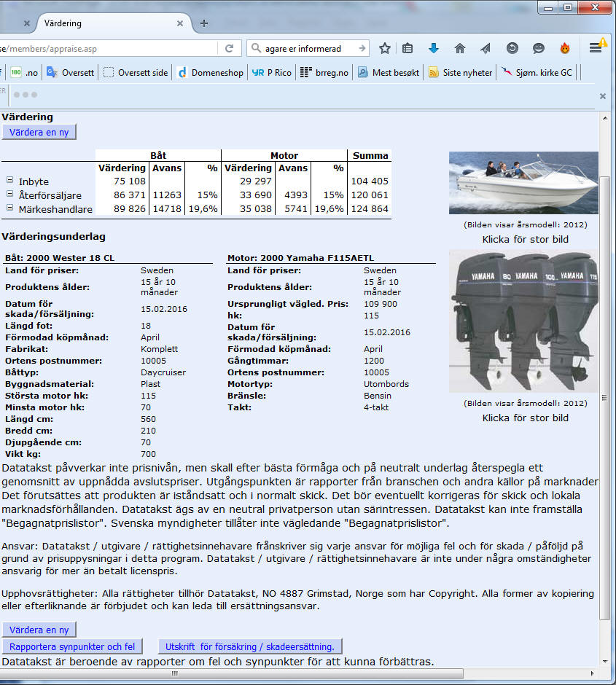Open the hamburger menu with warning badge
616x685 pixels.
pos(596,48)
